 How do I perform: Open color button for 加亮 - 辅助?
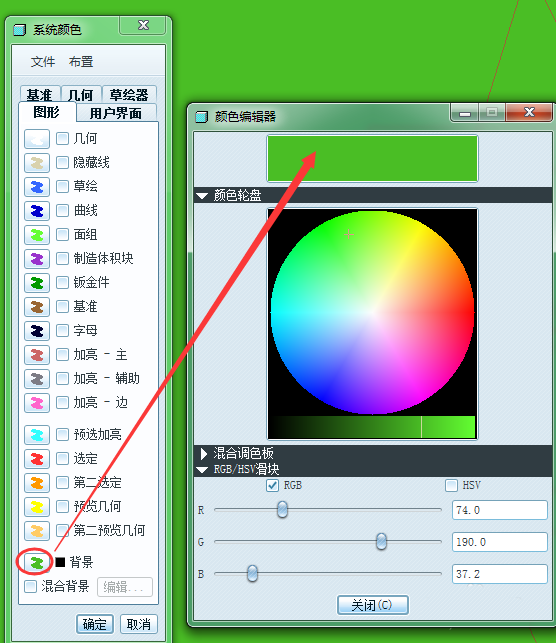[x=37, y=379]
